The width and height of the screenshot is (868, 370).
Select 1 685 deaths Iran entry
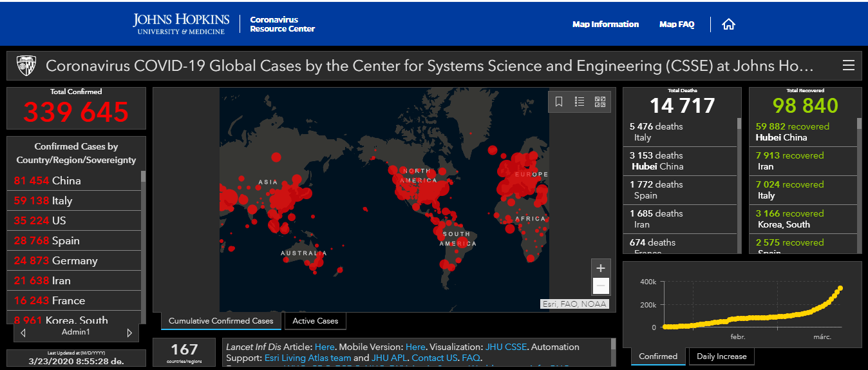680,219
